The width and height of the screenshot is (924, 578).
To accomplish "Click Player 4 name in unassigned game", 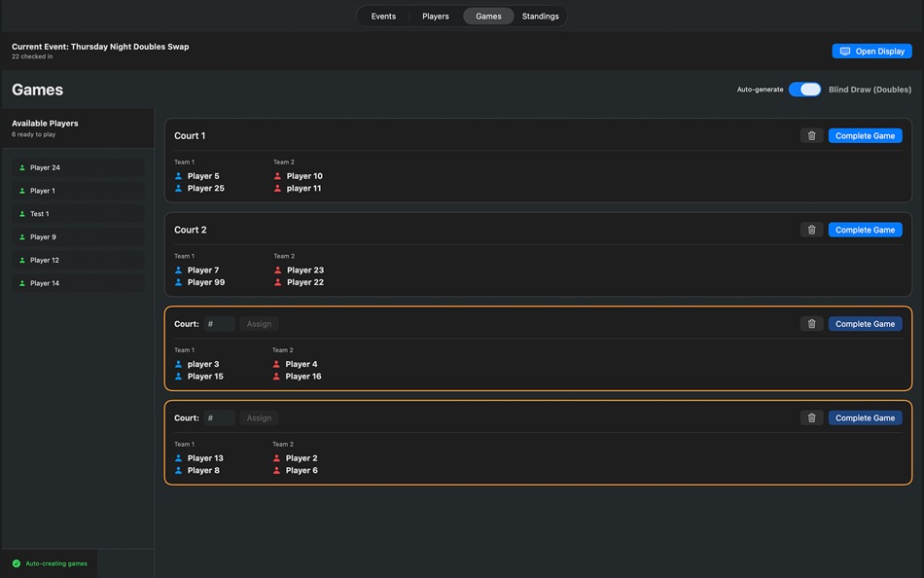I will 302,364.
